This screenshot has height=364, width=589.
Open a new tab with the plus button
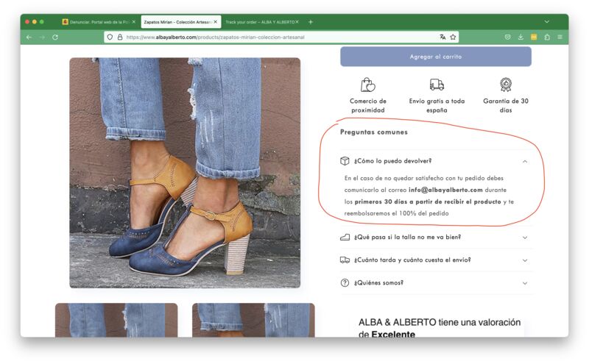[310, 22]
